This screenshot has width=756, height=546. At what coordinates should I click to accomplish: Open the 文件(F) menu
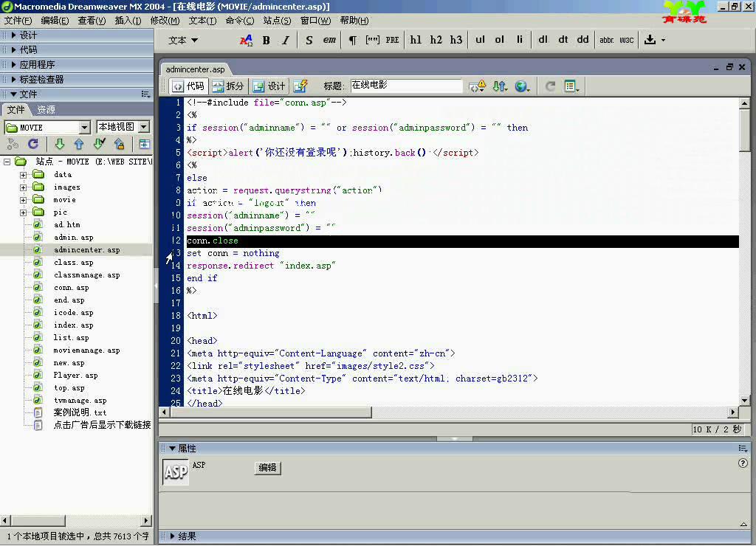pyautogui.click(x=18, y=21)
